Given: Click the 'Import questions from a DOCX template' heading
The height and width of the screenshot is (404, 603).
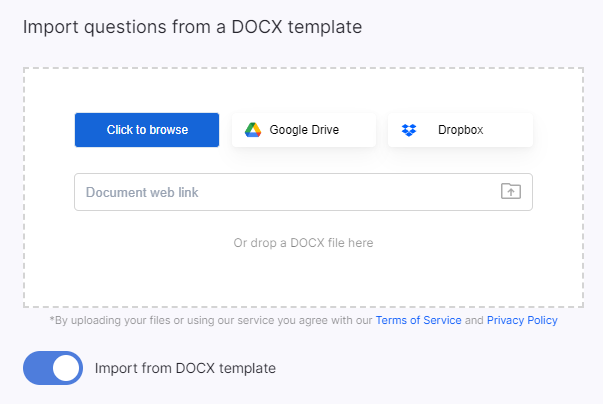Looking at the screenshot, I should (192, 26).
